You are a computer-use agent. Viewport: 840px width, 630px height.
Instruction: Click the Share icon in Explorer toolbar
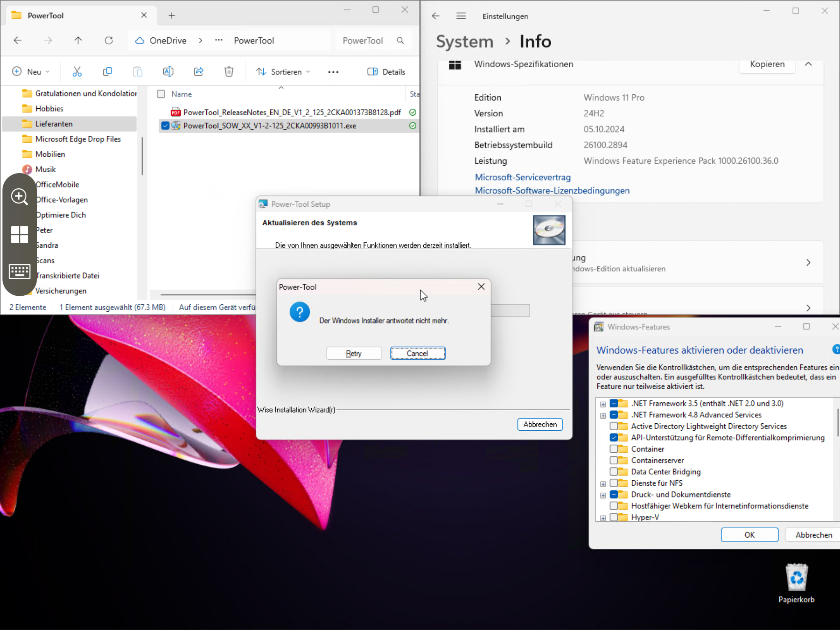[199, 72]
